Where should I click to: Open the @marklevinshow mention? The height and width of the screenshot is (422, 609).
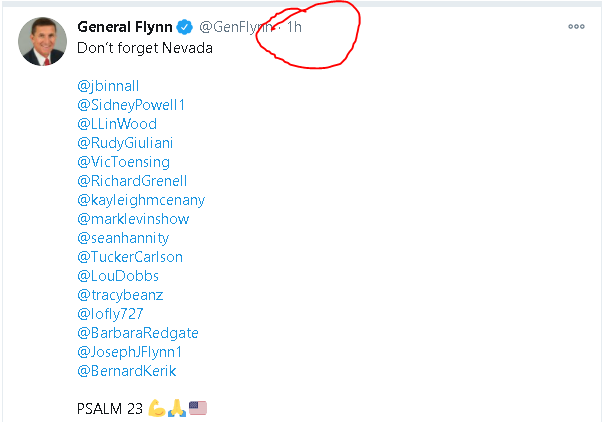pos(133,219)
